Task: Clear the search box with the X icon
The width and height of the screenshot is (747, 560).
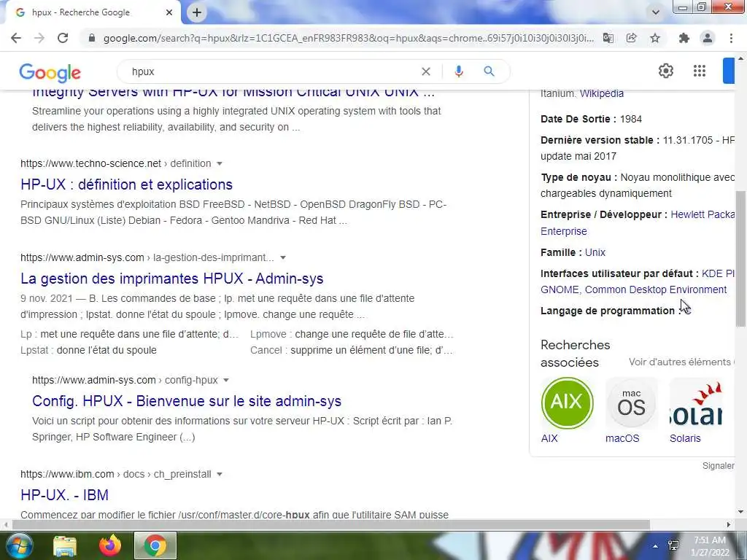Action: [426, 71]
